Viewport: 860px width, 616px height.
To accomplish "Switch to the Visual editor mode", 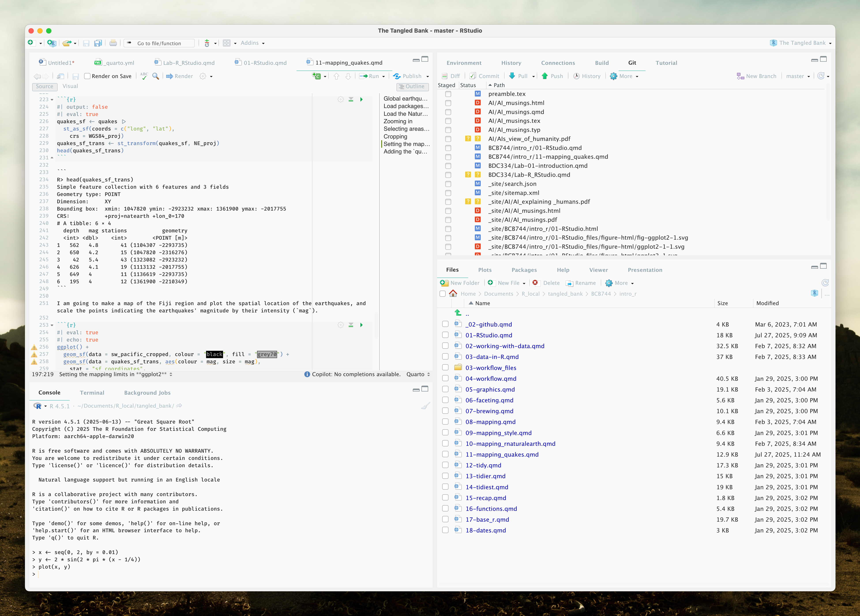I will coord(70,86).
